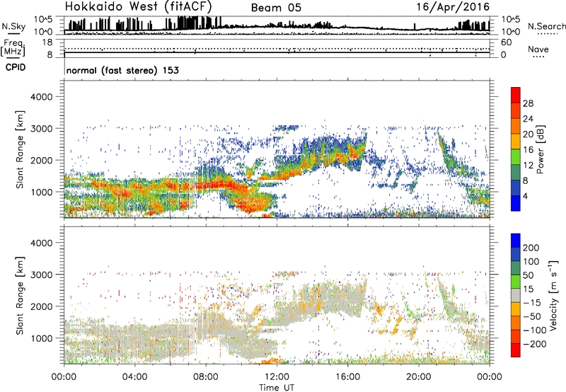Click the blue top of the Velocity colorbar
This screenshot has height=392, width=566.
(x=516, y=240)
